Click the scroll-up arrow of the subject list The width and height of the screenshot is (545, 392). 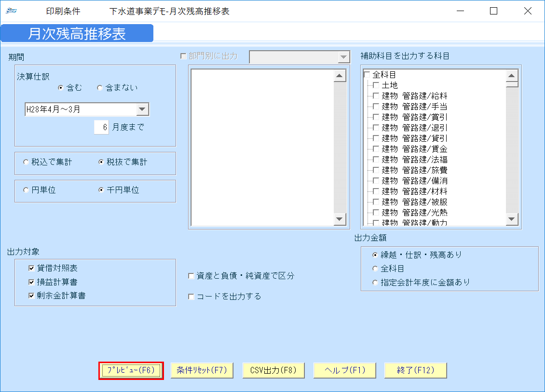[513, 75]
